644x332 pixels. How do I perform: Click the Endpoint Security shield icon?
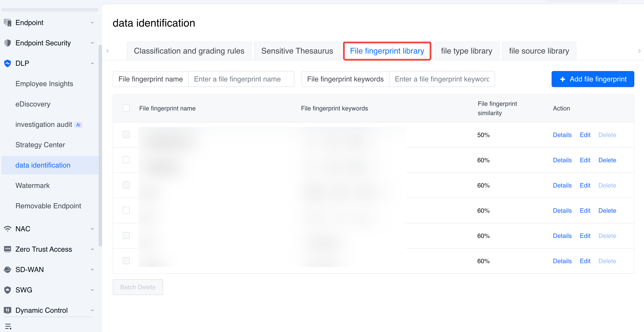pos(8,43)
